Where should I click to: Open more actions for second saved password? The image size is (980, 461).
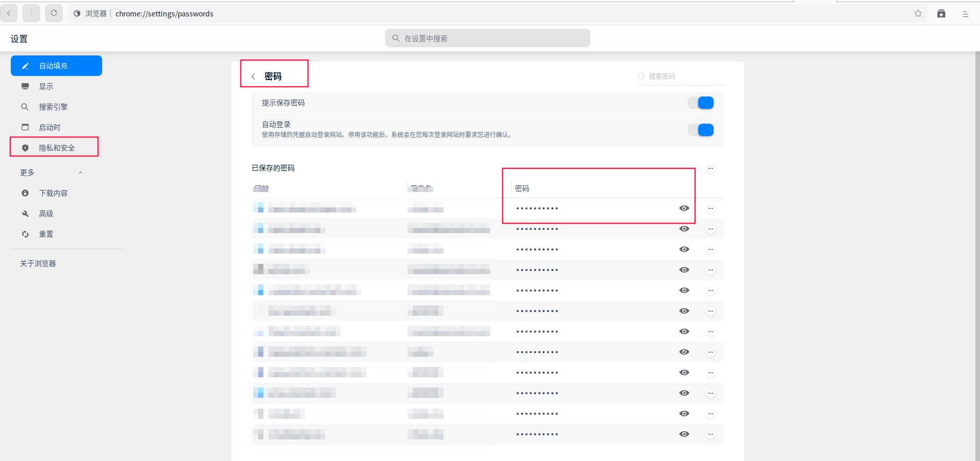point(710,229)
